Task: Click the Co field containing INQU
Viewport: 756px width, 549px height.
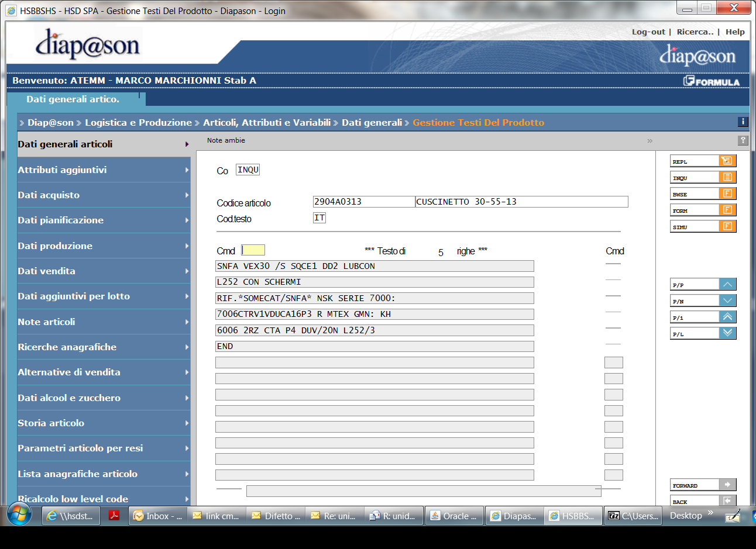Action: (x=248, y=170)
